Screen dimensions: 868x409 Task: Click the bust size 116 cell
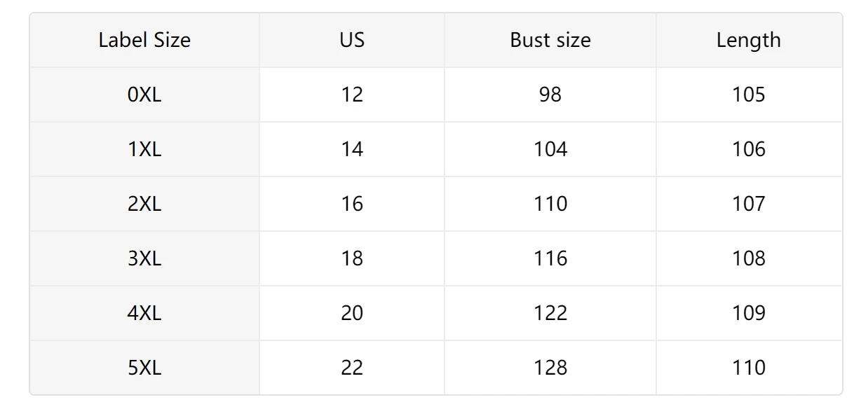tap(550, 258)
